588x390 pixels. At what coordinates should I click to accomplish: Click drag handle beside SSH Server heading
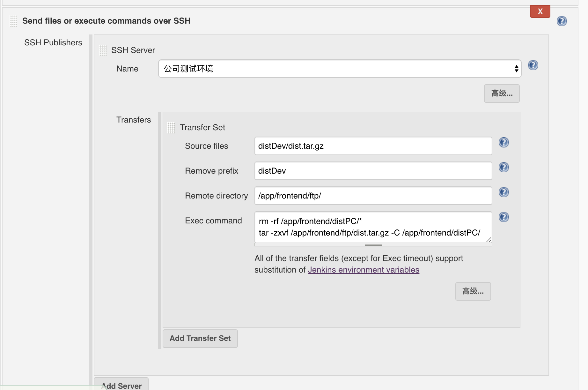click(x=103, y=50)
